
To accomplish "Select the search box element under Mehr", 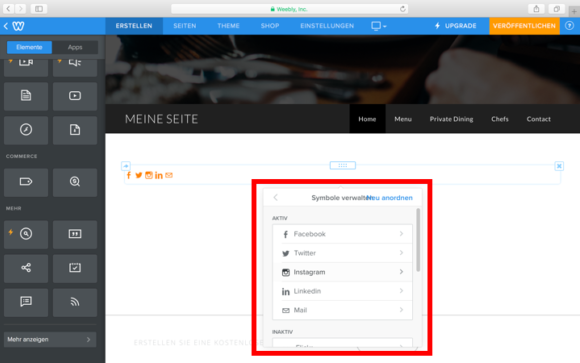I will pos(26,234).
